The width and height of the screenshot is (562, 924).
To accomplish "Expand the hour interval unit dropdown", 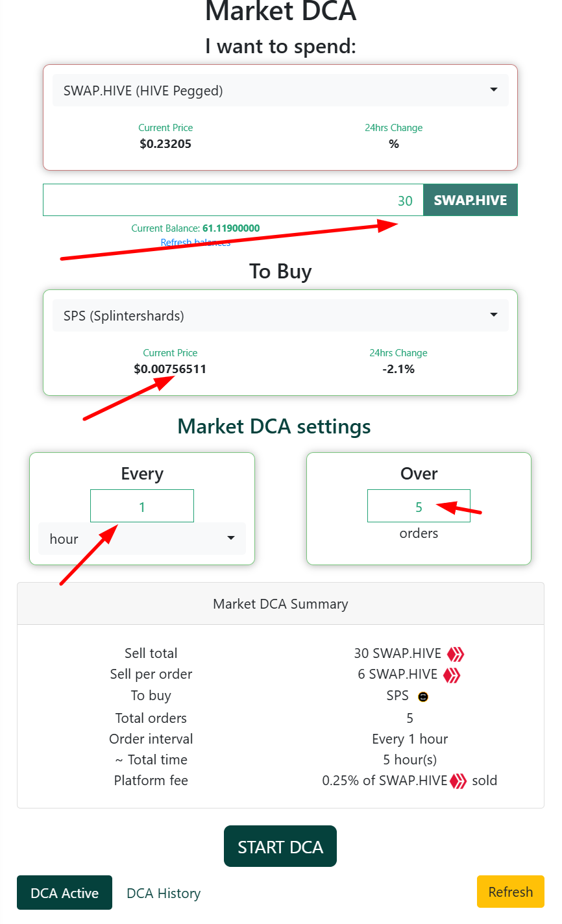I will pyautogui.click(x=142, y=539).
